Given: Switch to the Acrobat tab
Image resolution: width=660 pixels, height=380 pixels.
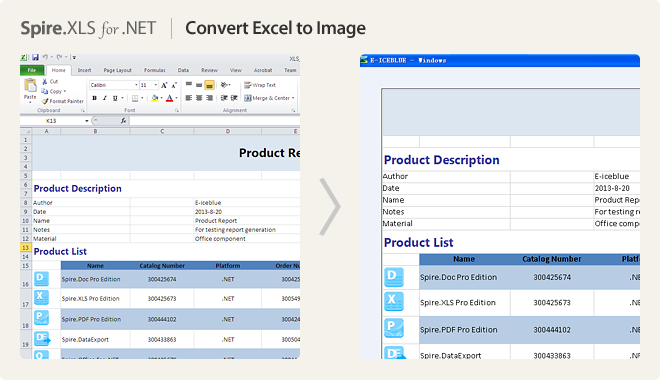Looking at the screenshot, I should pos(263,70).
